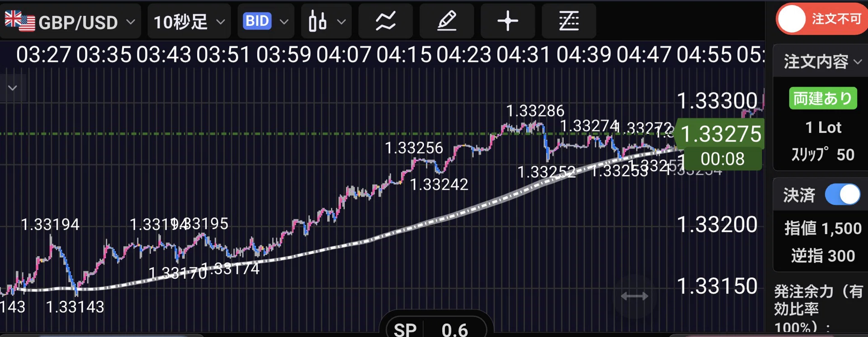Click the 1.33300 price axis label
The image size is (868, 337).
click(x=717, y=100)
